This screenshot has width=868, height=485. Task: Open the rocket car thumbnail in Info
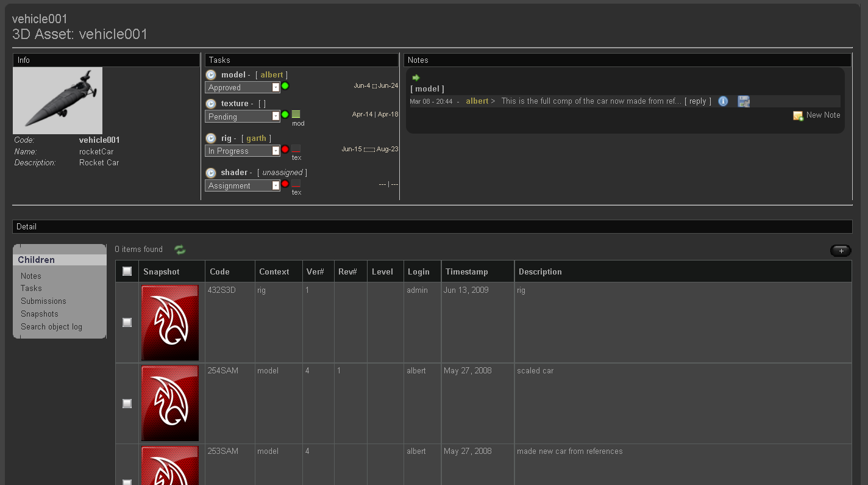click(58, 101)
